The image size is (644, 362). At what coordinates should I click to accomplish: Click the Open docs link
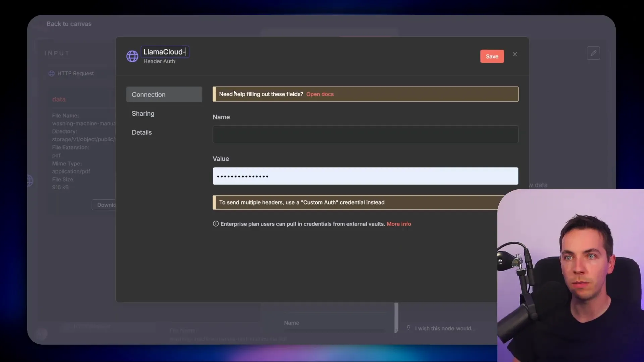pyautogui.click(x=320, y=94)
